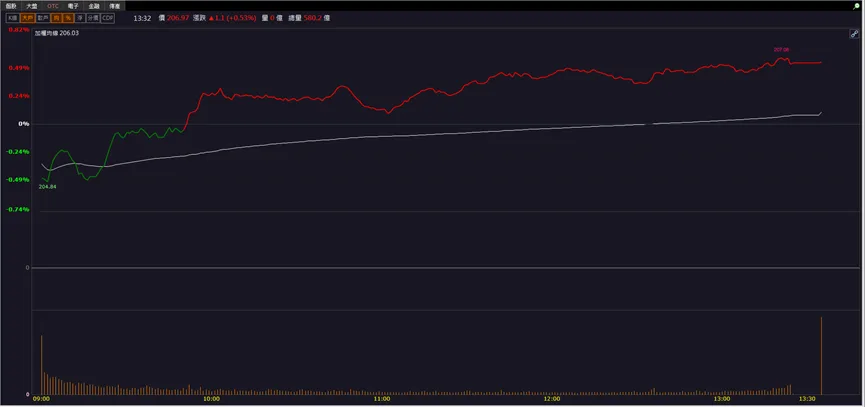Select the OTC tab
This screenshot has width=865, height=407.
52,6
